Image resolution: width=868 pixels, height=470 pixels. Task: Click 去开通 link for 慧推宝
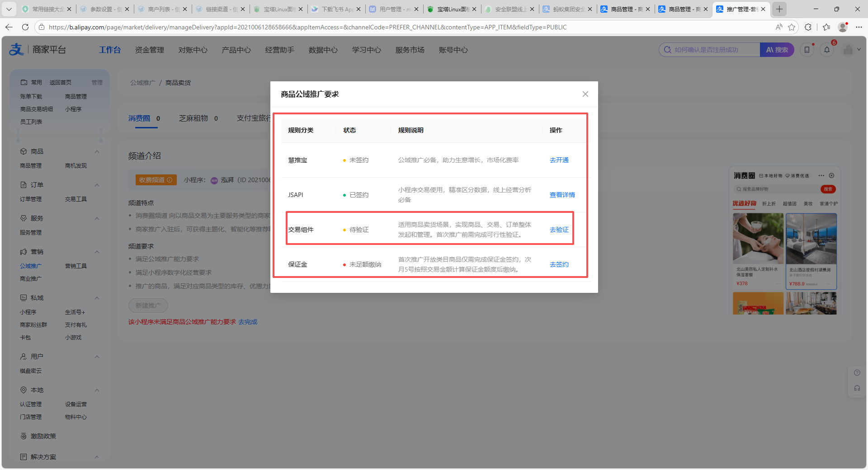[559, 160]
